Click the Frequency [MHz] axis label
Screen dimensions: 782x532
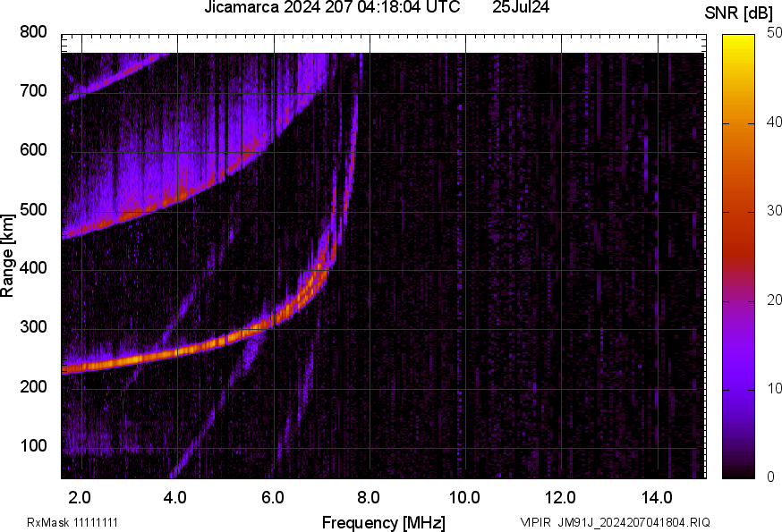coord(384,522)
